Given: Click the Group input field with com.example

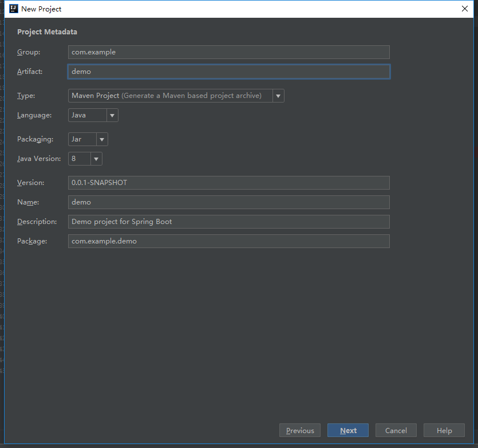Looking at the screenshot, I should tap(228, 52).
